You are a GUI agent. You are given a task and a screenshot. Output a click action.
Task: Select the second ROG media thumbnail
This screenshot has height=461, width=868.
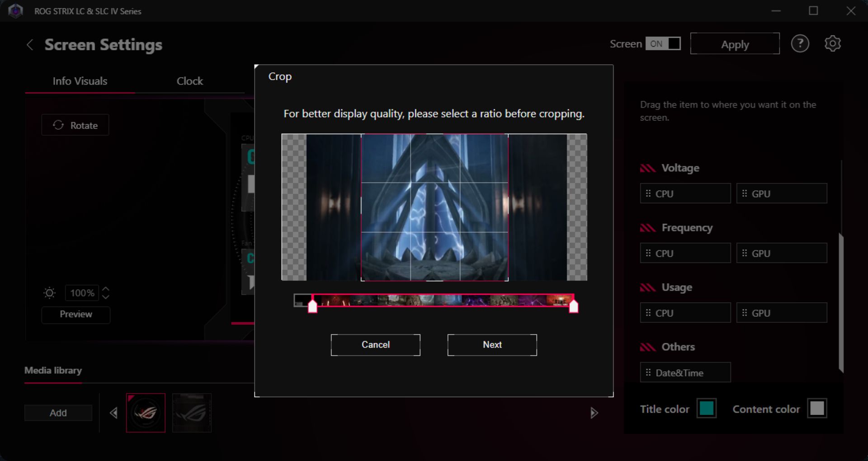point(192,413)
